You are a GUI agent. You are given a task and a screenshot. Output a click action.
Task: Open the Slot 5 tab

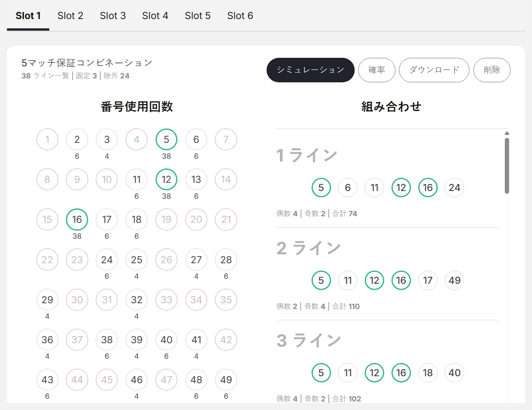(198, 16)
